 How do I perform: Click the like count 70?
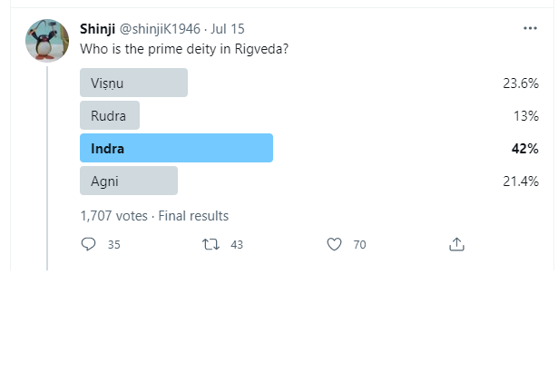tap(359, 245)
